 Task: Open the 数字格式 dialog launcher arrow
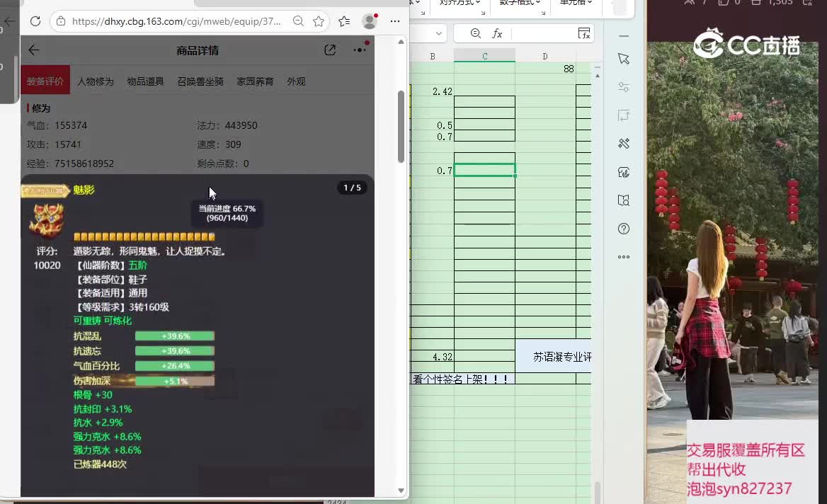pos(542,12)
